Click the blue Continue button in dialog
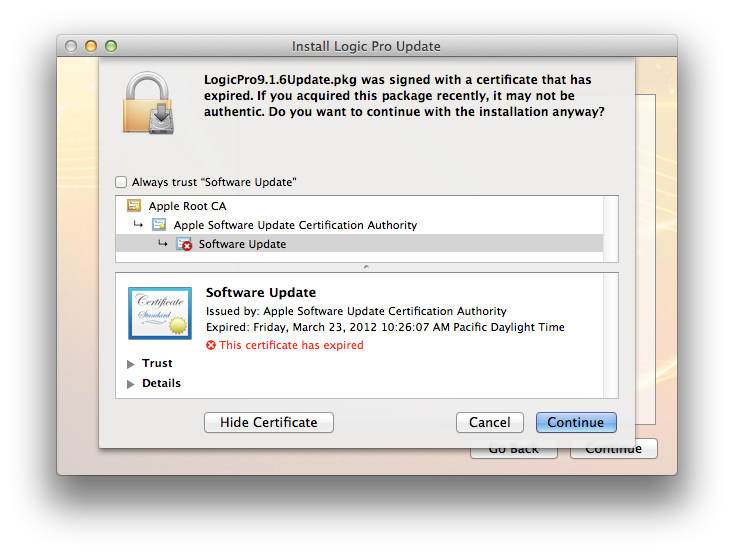 (x=576, y=422)
